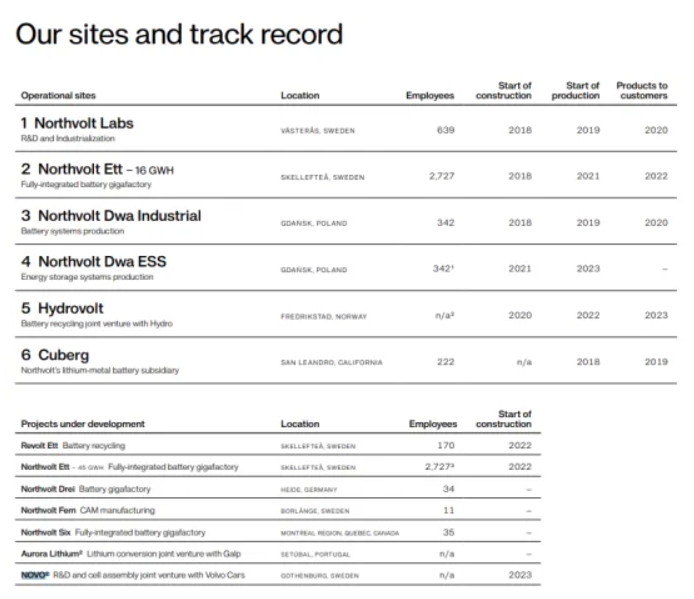
Task: Select employees value 170 for Revolt Ett
Action: (446, 445)
